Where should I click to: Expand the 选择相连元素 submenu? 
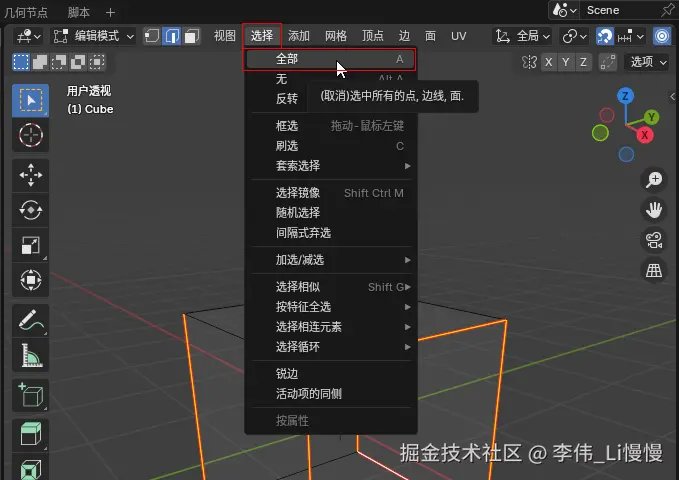[x=331, y=327]
